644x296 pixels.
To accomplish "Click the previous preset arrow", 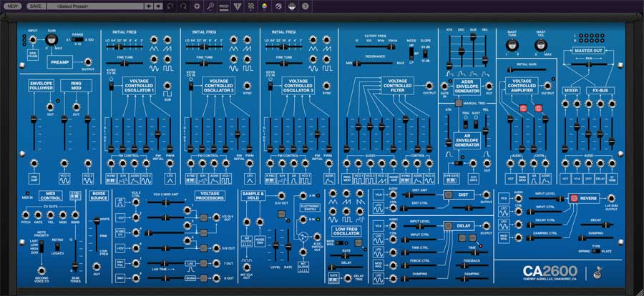I will click(149, 6).
